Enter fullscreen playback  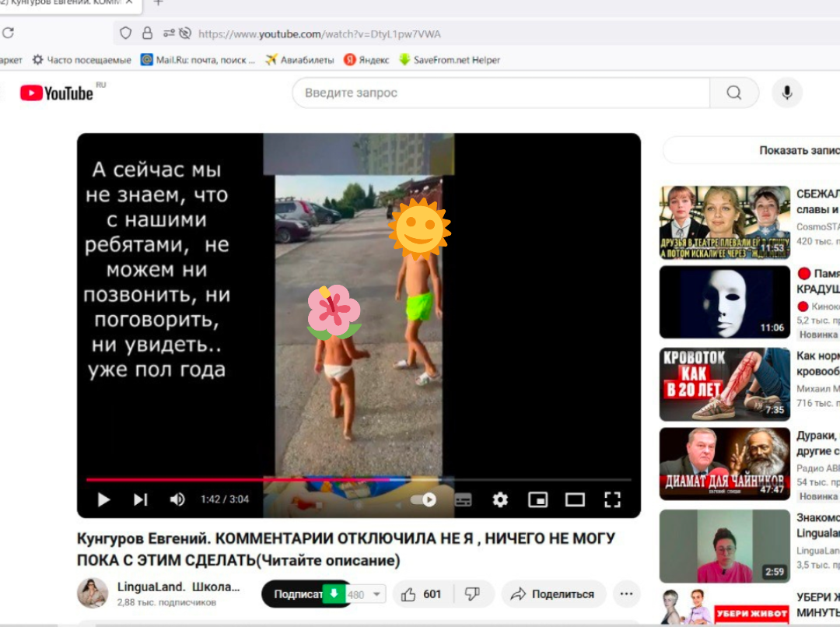(x=611, y=501)
